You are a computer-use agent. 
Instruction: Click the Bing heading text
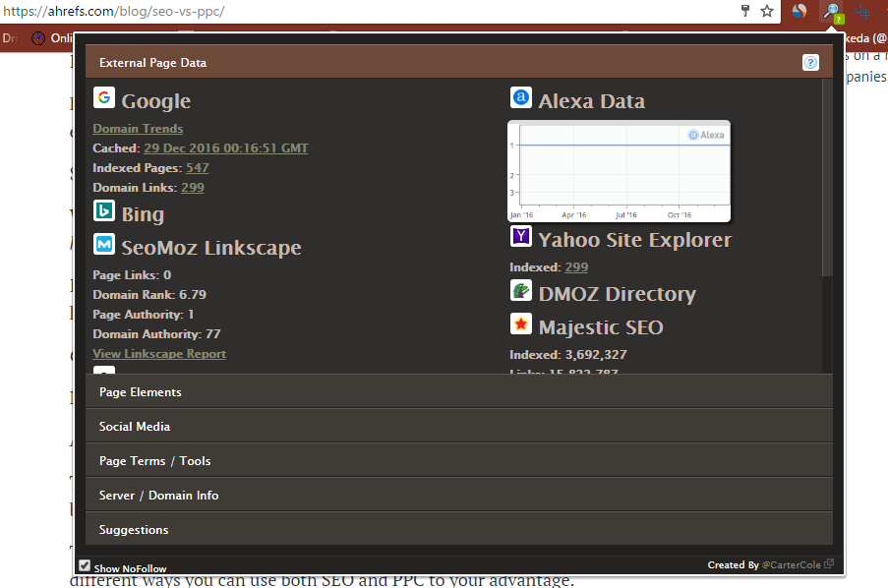pos(143,214)
